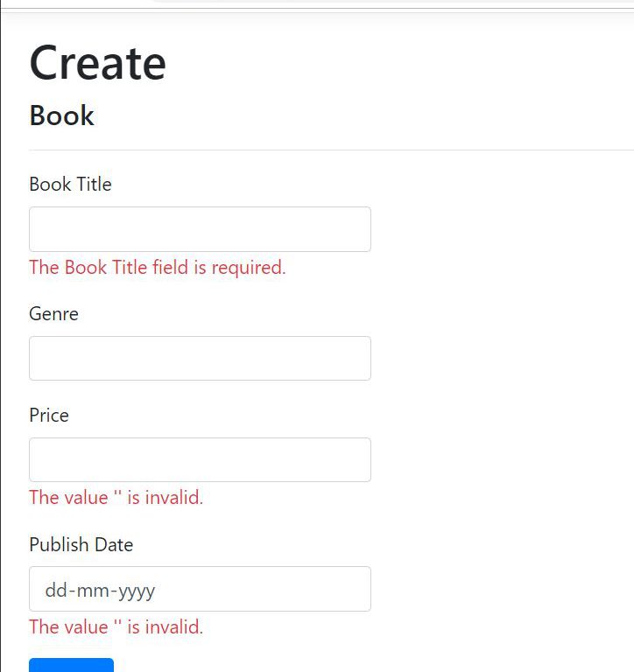Screen dimensions: 634x672
Task: Click the Book Title required error message
Action: click(158, 268)
